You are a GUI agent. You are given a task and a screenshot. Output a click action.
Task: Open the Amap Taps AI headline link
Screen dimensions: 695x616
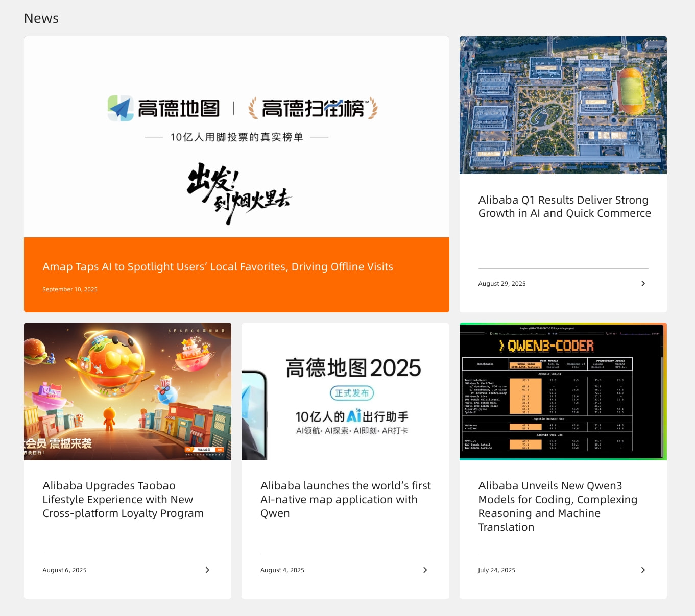tap(218, 267)
